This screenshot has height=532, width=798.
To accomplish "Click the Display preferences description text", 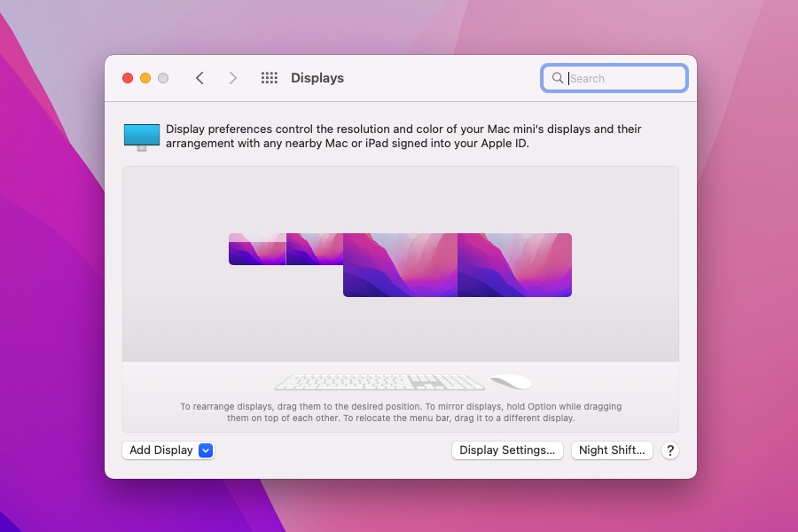I will [403, 136].
